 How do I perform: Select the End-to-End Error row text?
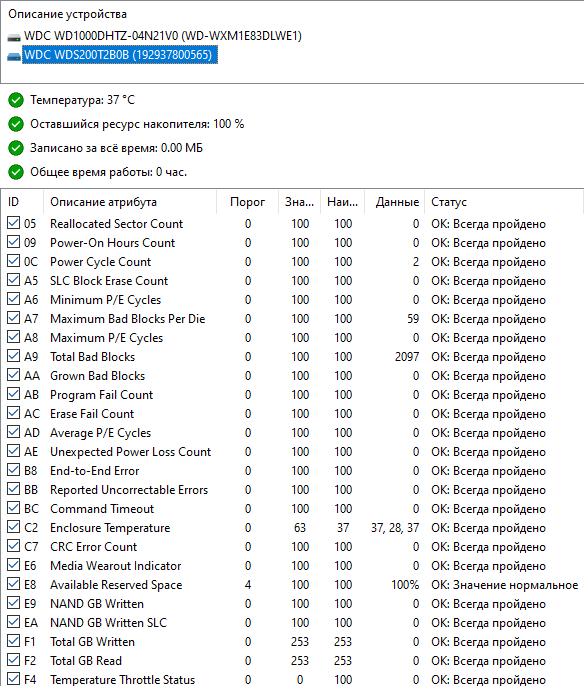(x=94, y=471)
